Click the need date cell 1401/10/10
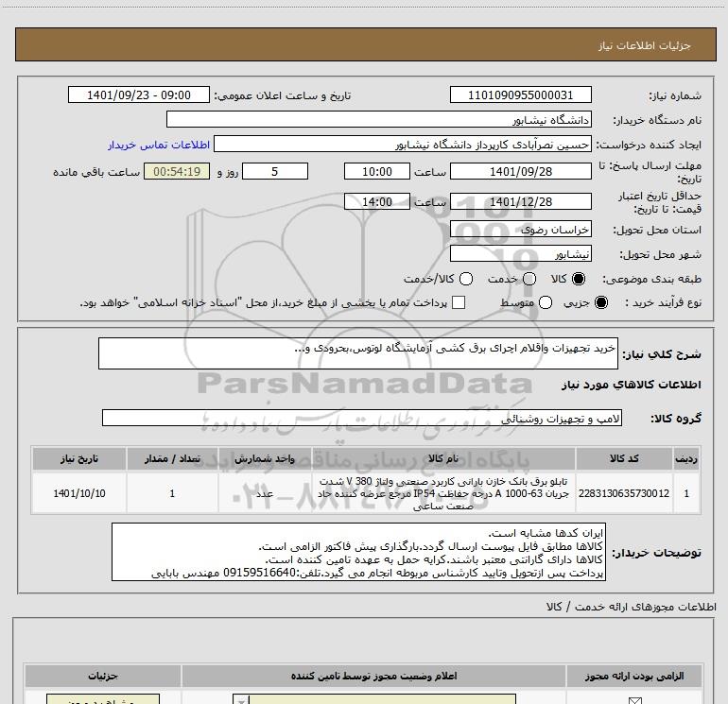Viewport: 728px width, 704px height. (x=79, y=493)
